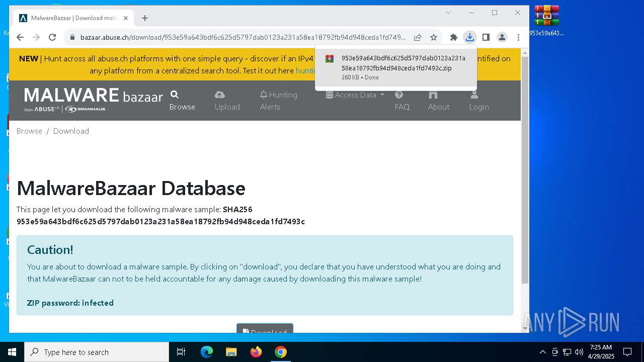Open the Upload menu item
The height and width of the screenshot is (362, 644).
coord(227,101)
